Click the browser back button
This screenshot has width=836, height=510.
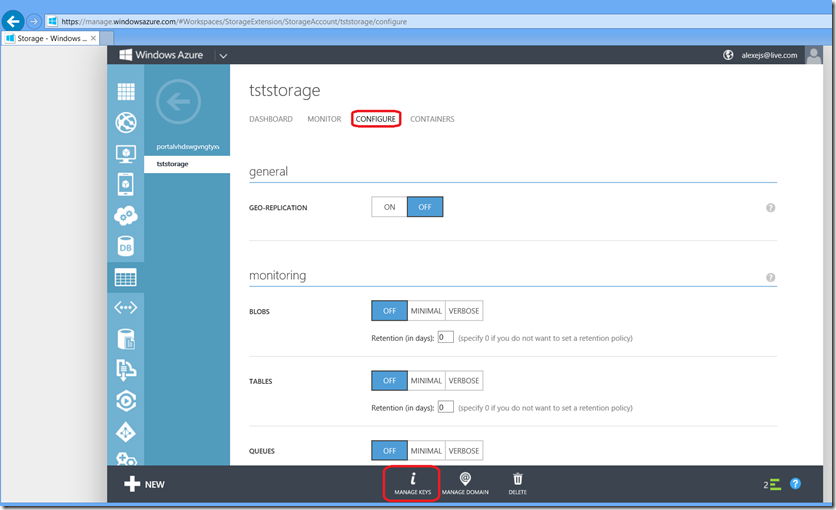click(13, 21)
